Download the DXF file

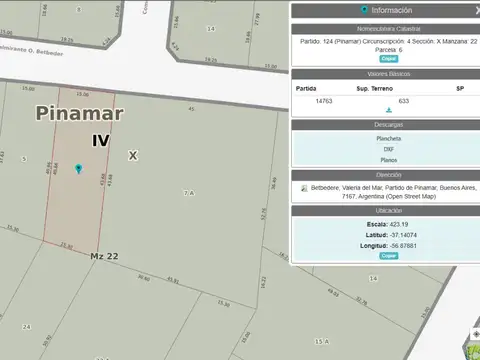point(389,149)
